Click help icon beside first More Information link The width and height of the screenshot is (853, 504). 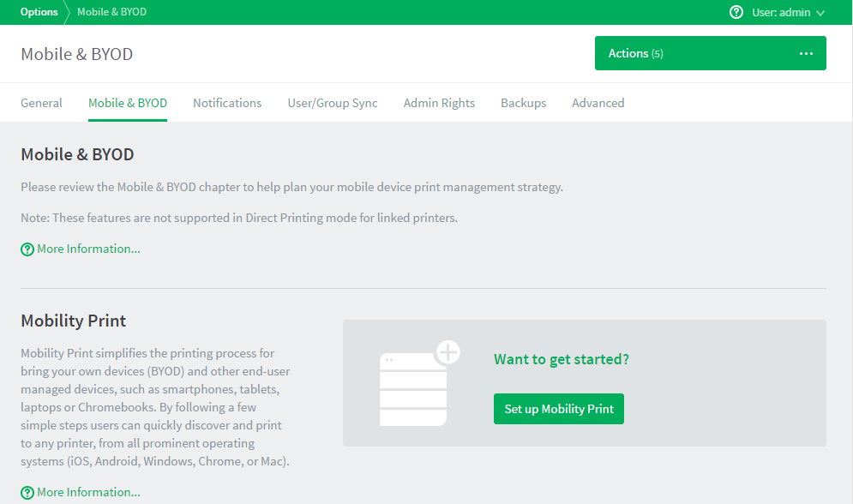[x=27, y=249]
